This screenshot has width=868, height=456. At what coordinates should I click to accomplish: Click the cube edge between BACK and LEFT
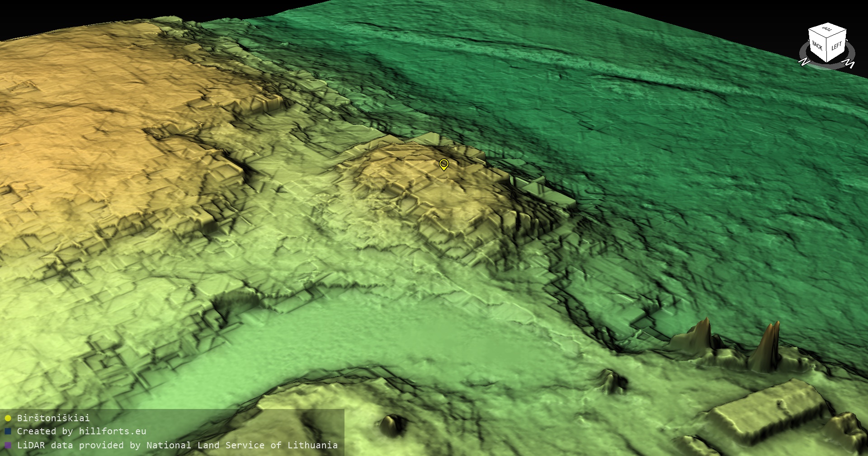pyautogui.click(x=827, y=51)
